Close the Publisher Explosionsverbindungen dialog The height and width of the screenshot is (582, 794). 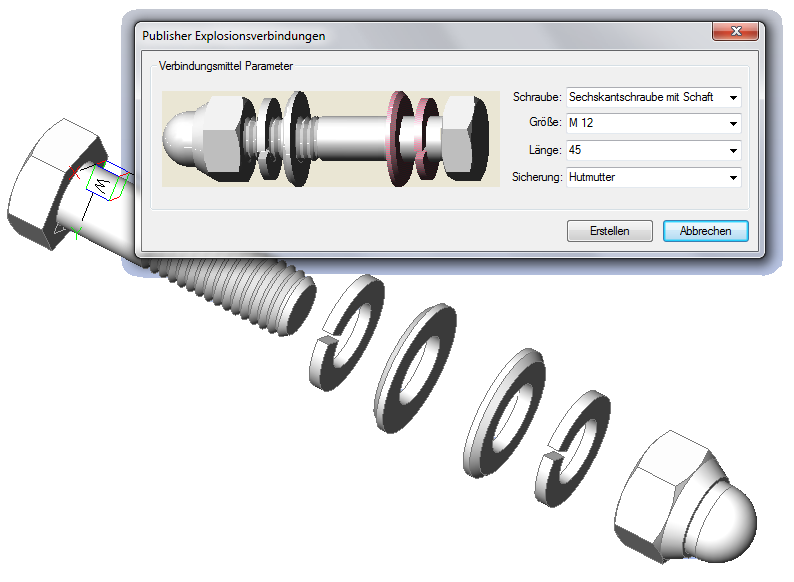coord(733,33)
